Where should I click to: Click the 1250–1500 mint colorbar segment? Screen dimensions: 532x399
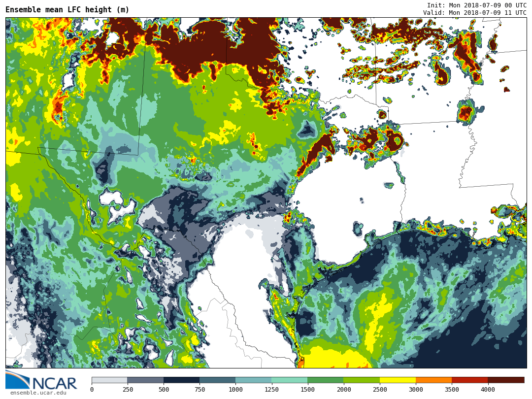[290, 380]
